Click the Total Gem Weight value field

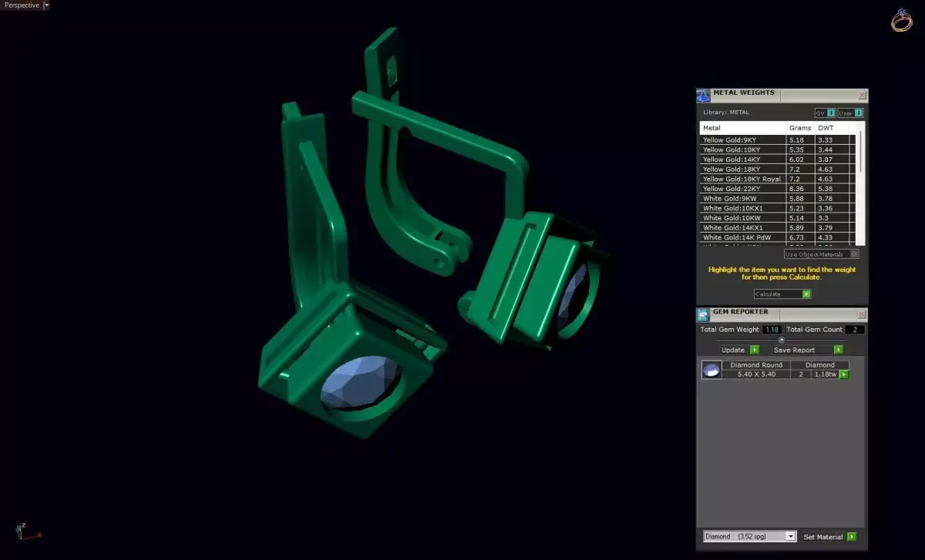[771, 329]
